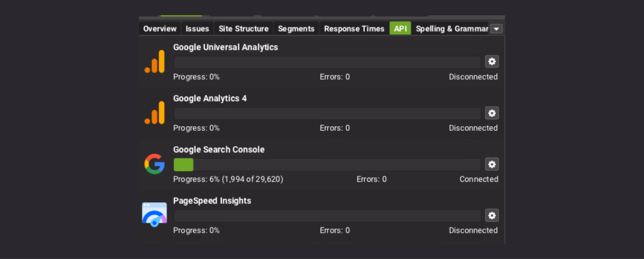
Task: Click Progress: 0% under Google Universal Analytics
Action: (x=196, y=77)
